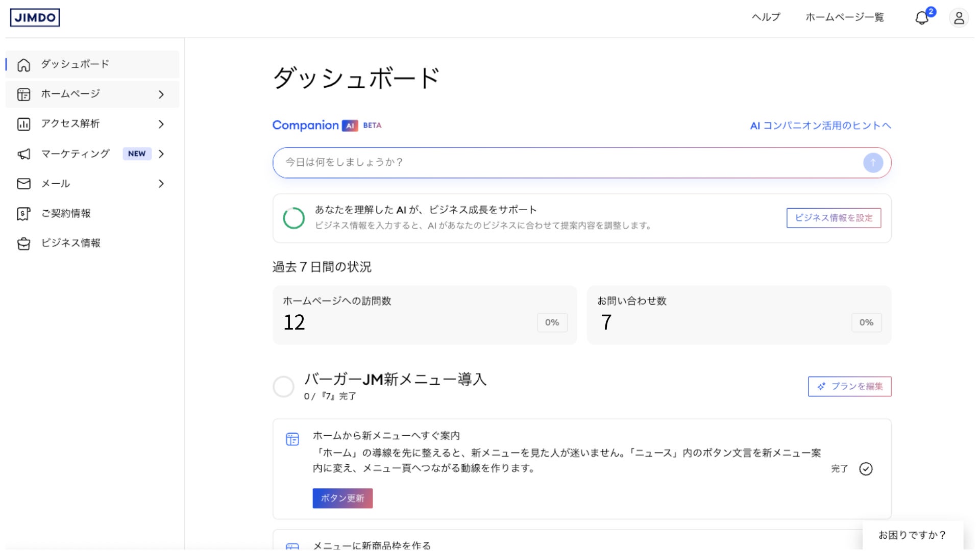Mark ホームから新メニューへすぐ案内 task as 完了
This screenshot has width=980, height=551.
click(866, 469)
